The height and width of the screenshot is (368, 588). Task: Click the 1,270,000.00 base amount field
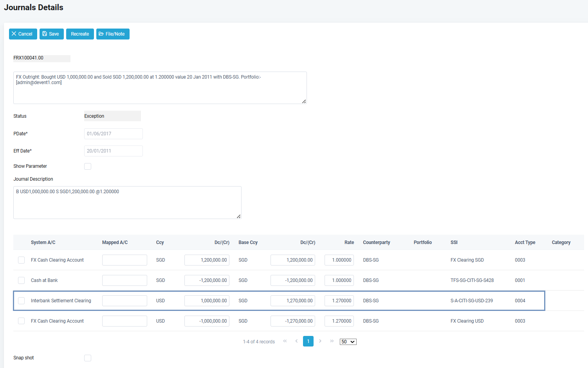point(293,301)
